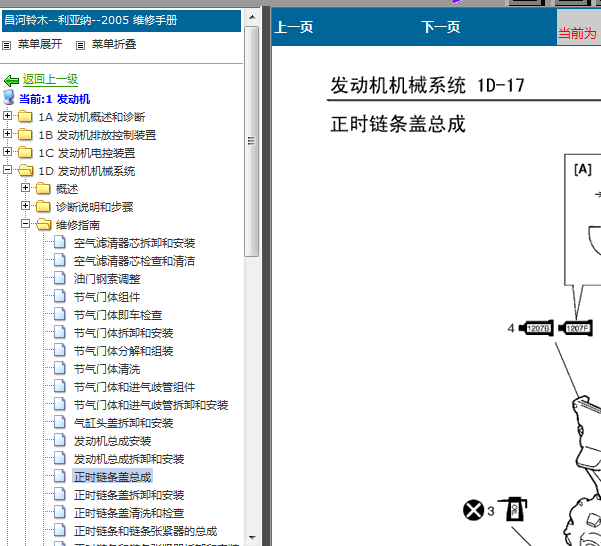Click the oil can symbol in diagram
The width and height of the screenshot is (601, 546).
(513, 509)
